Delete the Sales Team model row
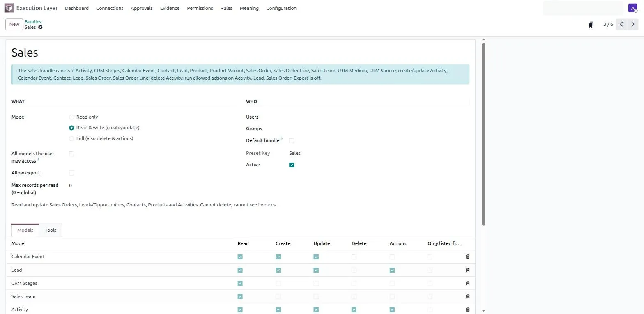 [467, 296]
